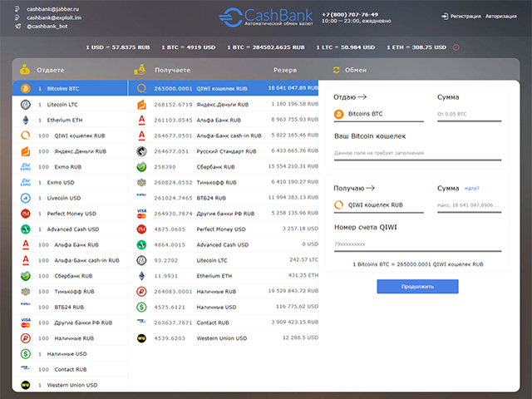
Task: Open the Отдаю currency selector Bitcoins BTC
Action: coord(379,115)
